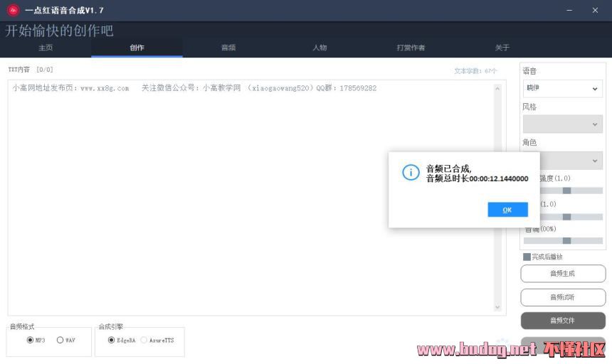Click the red app logo icon

tap(14, 10)
